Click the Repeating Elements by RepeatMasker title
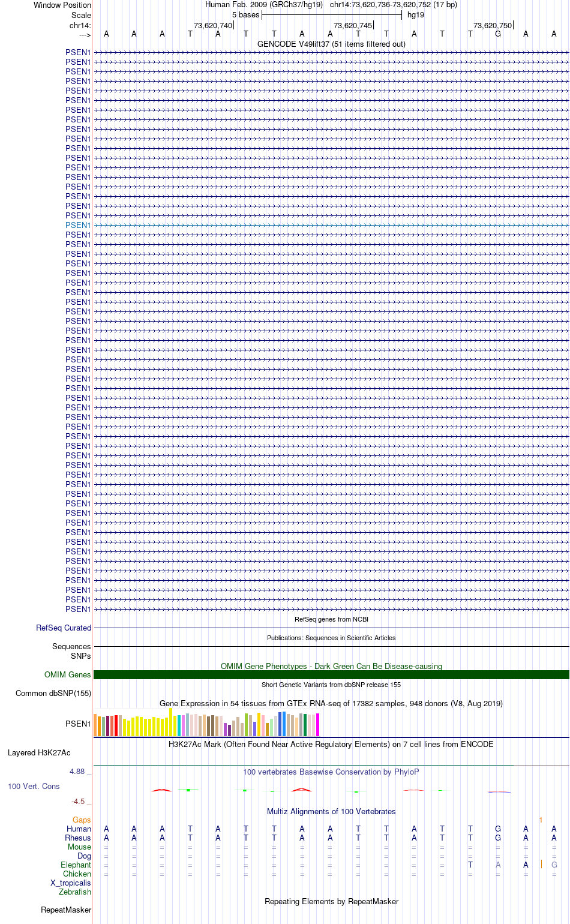The width and height of the screenshot is (570, 924). [x=331, y=901]
